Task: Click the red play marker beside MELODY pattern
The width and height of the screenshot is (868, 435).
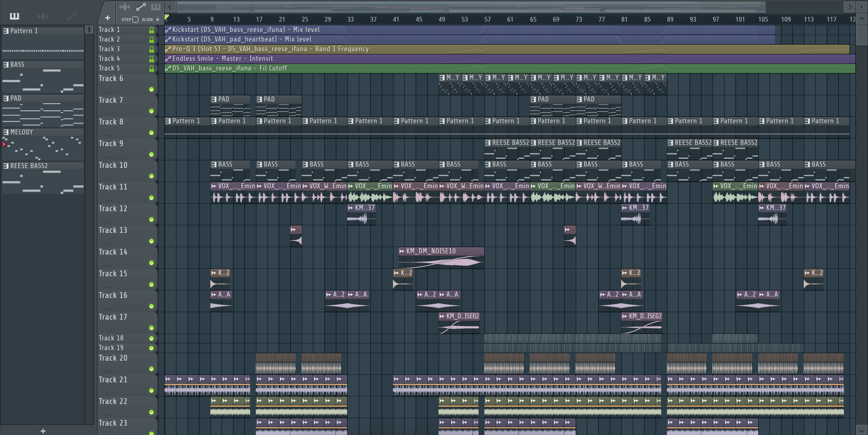Action: [4, 144]
